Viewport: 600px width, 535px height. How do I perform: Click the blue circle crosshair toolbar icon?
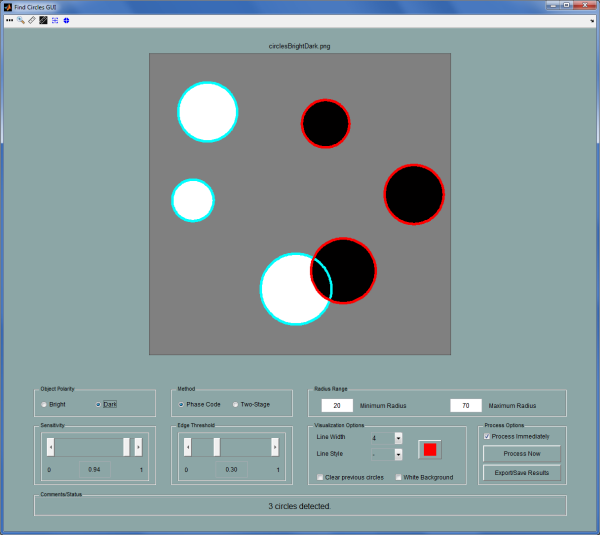tap(66, 20)
